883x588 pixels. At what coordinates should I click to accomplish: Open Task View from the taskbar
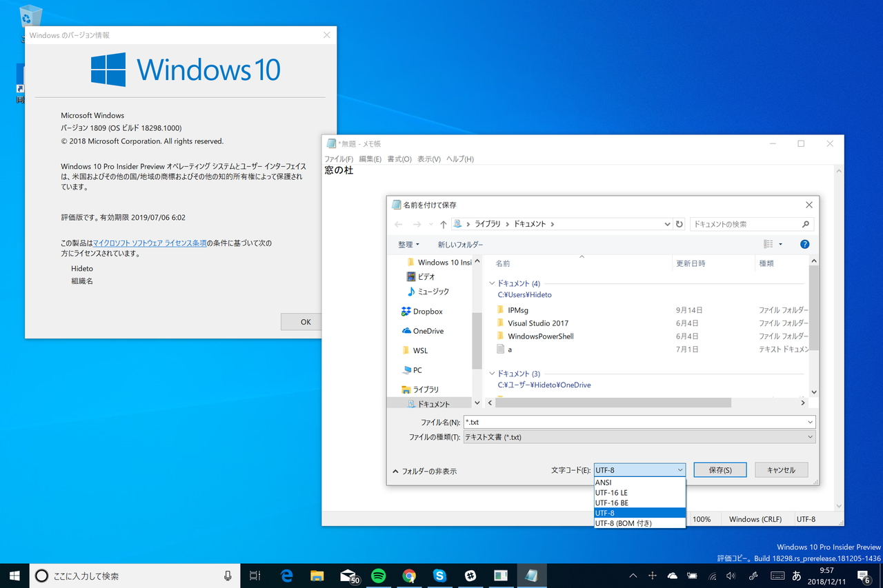pyautogui.click(x=255, y=575)
